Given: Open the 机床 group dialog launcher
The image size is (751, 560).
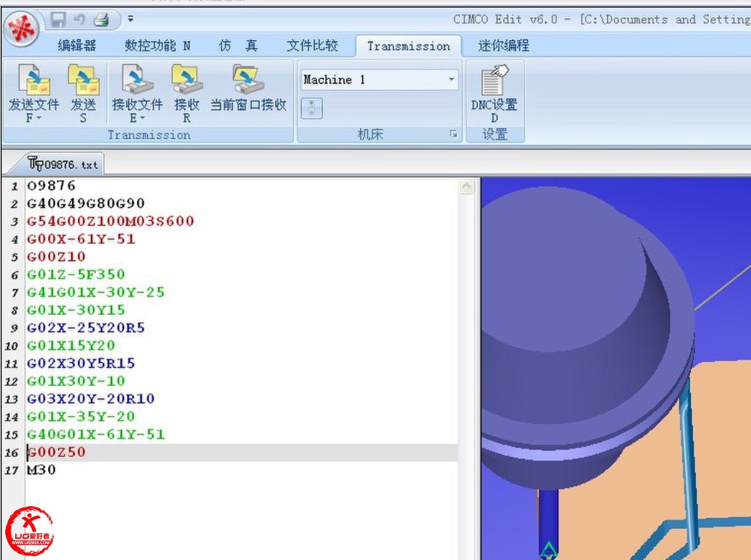Looking at the screenshot, I should [453, 134].
